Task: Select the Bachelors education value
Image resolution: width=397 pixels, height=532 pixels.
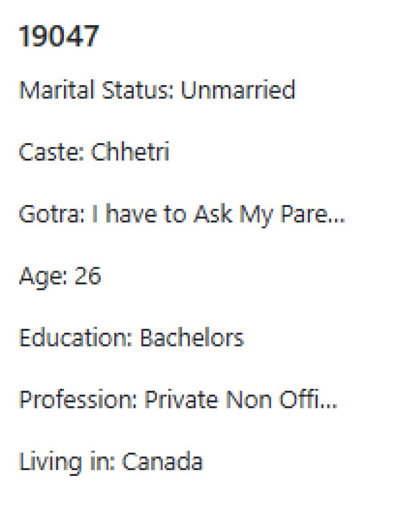Action: (192, 338)
